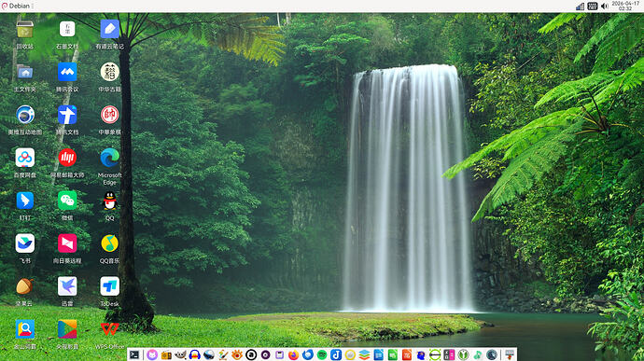Image resolution: width=644 pixels, height=361 pixels.
Task: Launch Firefox from the dock
Action: 294,354
